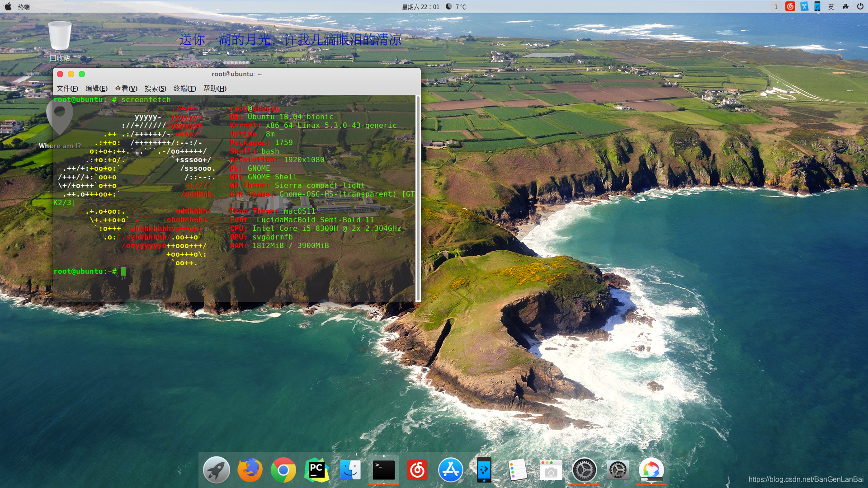The image size is (868, 488).
Task: Open the 查看(V) terminal menu
Action: (x=126, y=89)
